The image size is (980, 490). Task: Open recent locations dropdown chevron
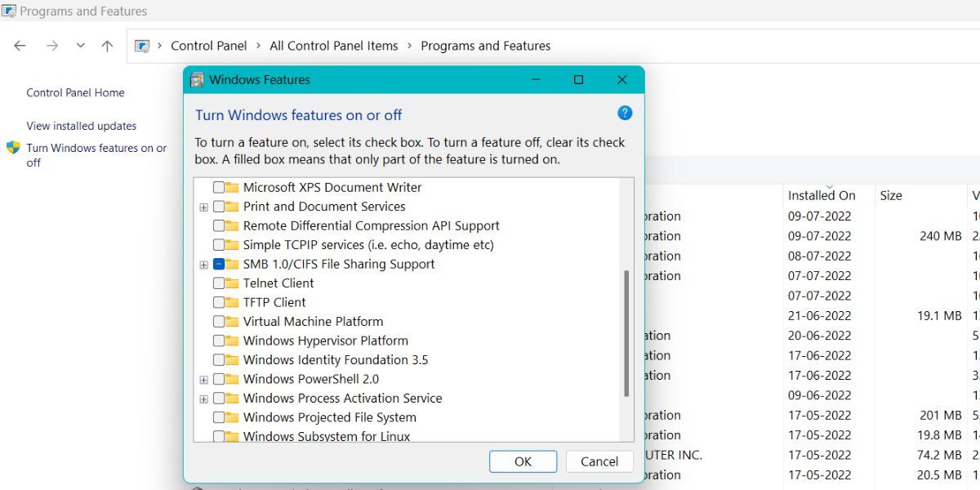[80, 46]
